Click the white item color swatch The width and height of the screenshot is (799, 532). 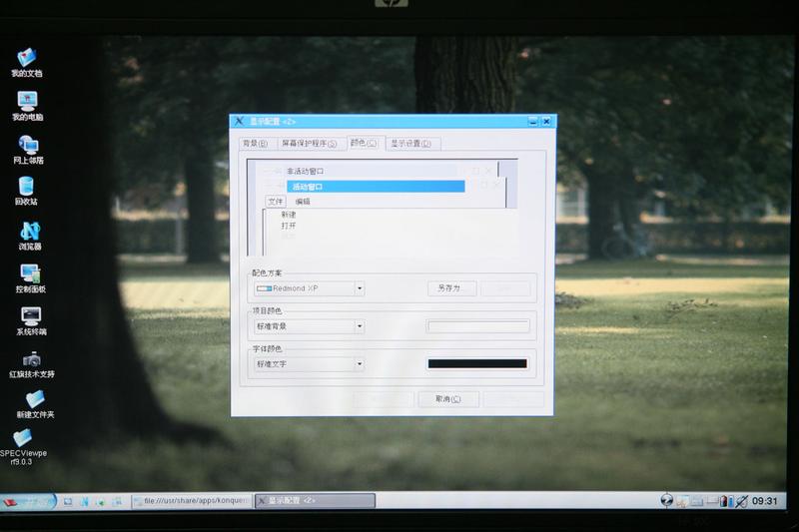(x=478, y=326)
